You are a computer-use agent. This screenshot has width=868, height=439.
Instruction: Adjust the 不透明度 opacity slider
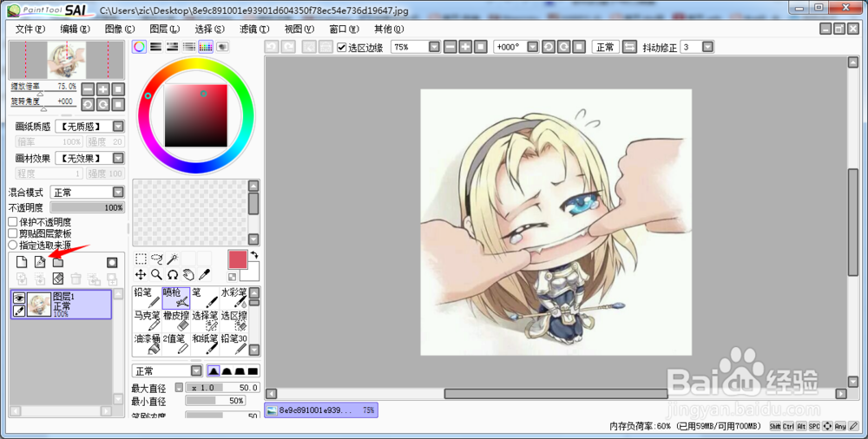(x=88, y=207)
